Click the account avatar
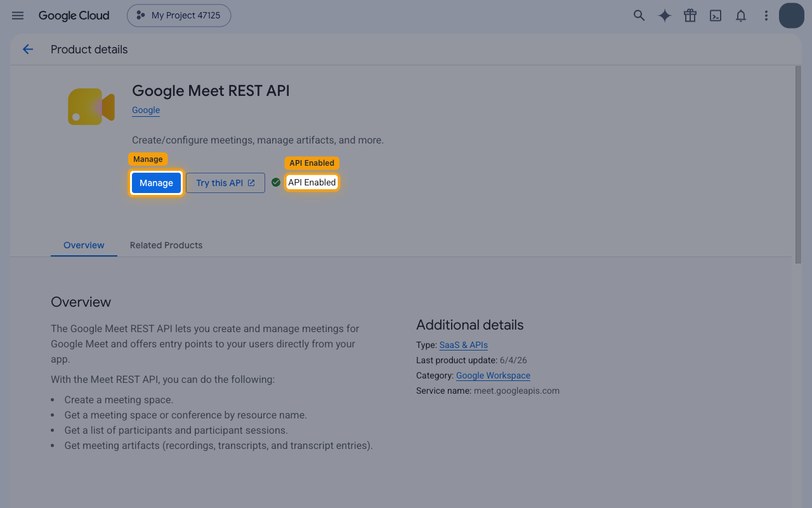Image resolution: width=812 pixels, height=508 pixels. tap(792, 16)
